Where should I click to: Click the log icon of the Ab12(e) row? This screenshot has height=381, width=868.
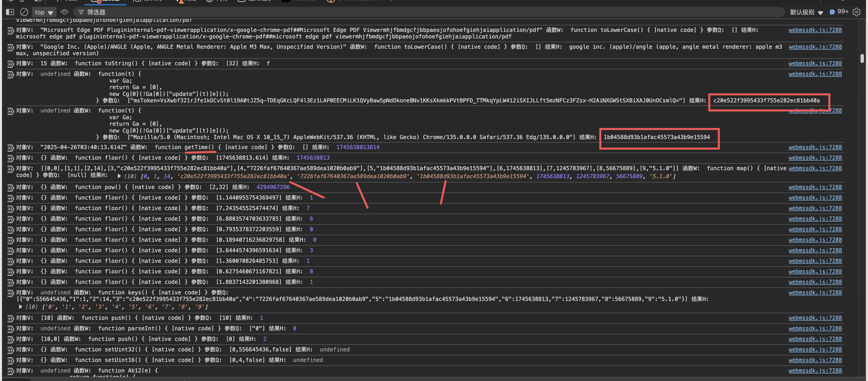(11, 371)
